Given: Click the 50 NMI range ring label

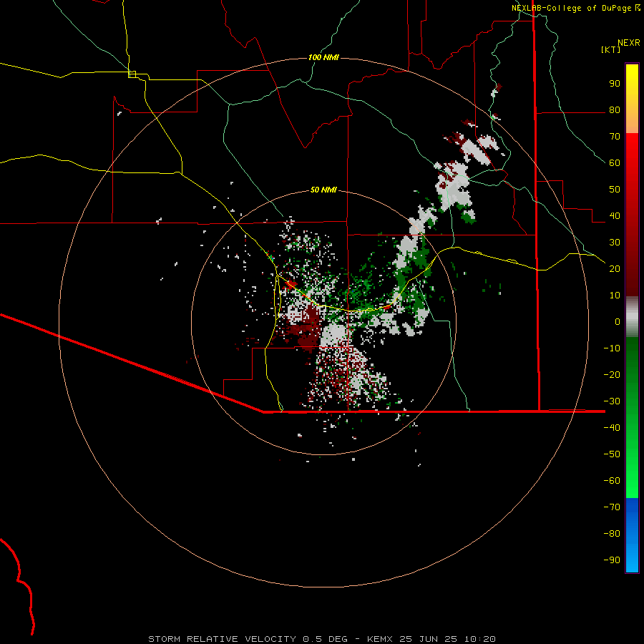Looking at the screenshot, I should pos(323,190).
